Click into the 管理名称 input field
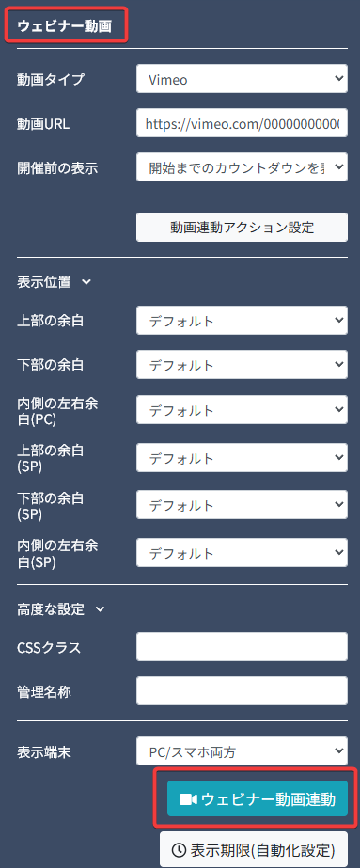 pos(242,691)
